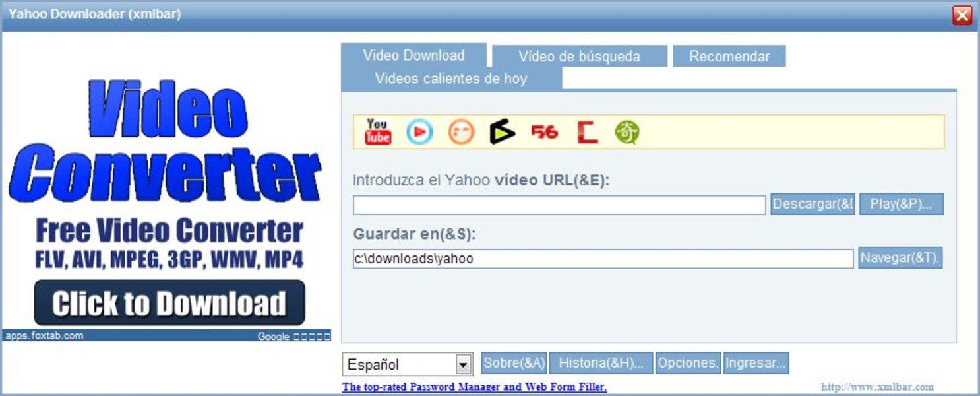Focus the Yahoo video URL input field
Image resolution: width=980 pixels, height=396 pixels.
pos(559,205)
